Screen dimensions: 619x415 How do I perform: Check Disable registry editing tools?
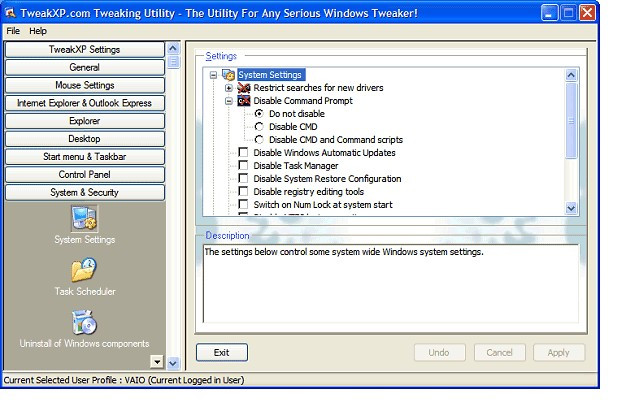244,192
